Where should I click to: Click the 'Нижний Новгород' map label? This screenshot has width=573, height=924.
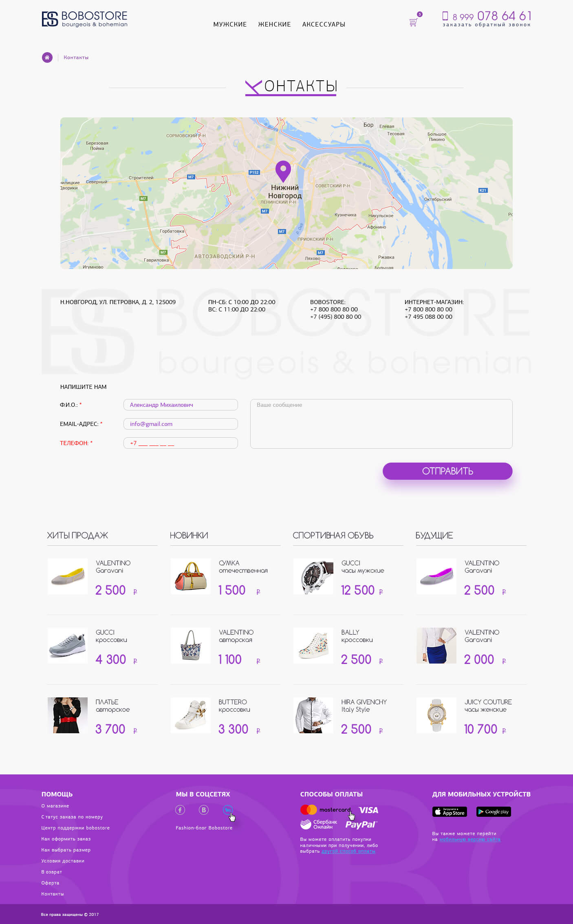click(x=285, y=192)
